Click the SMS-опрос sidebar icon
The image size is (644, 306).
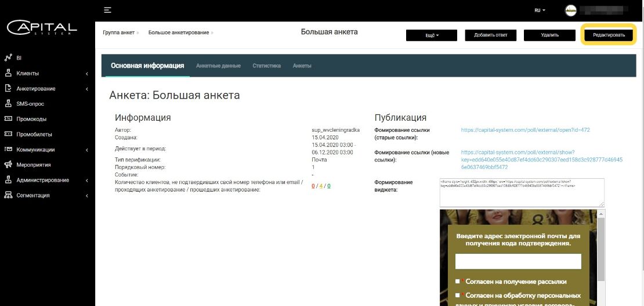[8, 103]
